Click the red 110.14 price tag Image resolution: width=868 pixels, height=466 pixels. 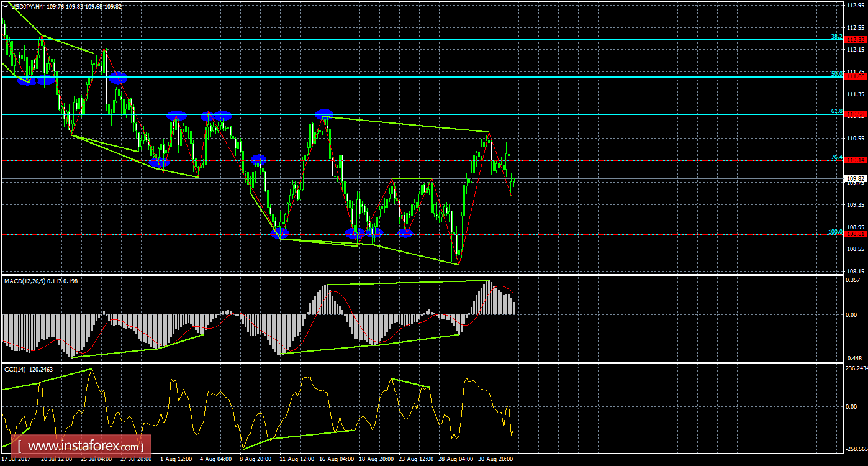coord(856,160)
